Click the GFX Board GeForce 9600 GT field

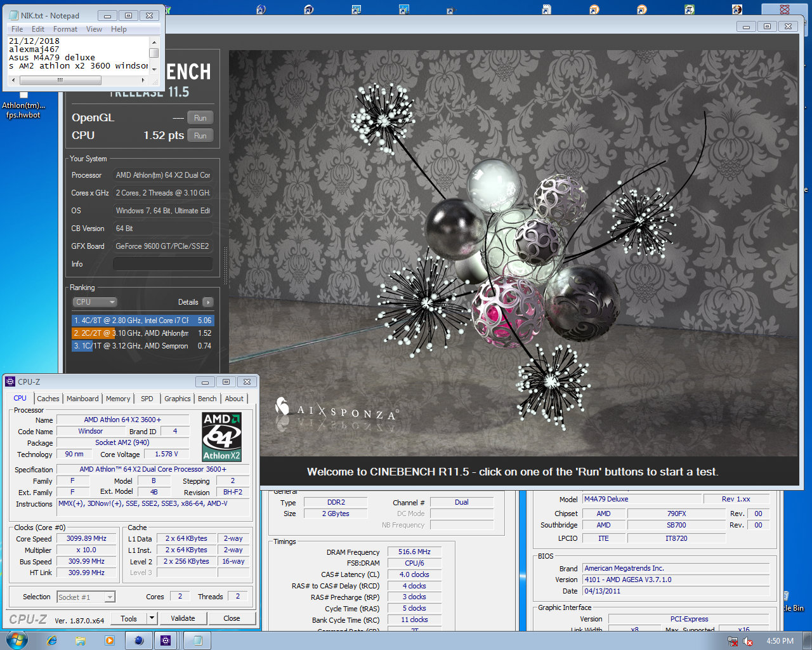pyautogui.click(x=163, y=246)
